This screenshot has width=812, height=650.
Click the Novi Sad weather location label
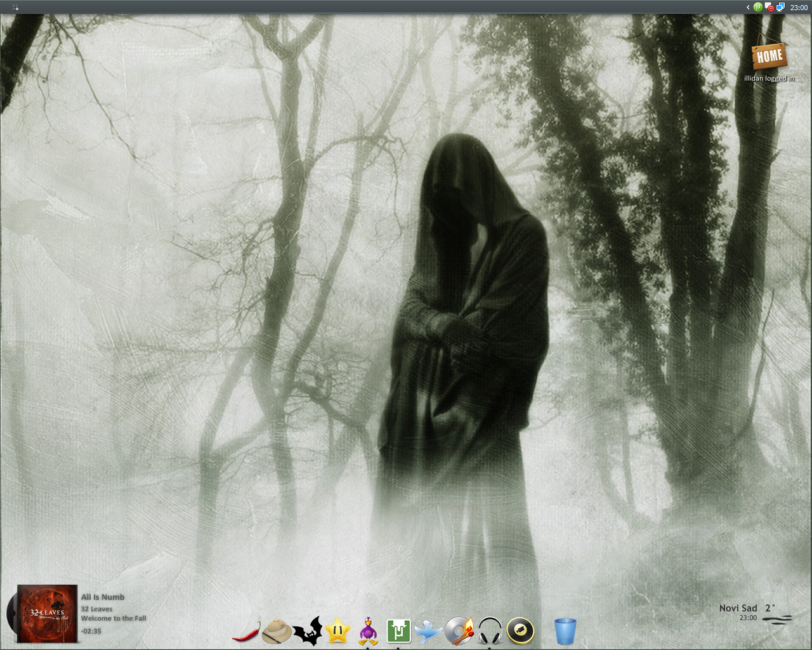click(x=738, y=608)
